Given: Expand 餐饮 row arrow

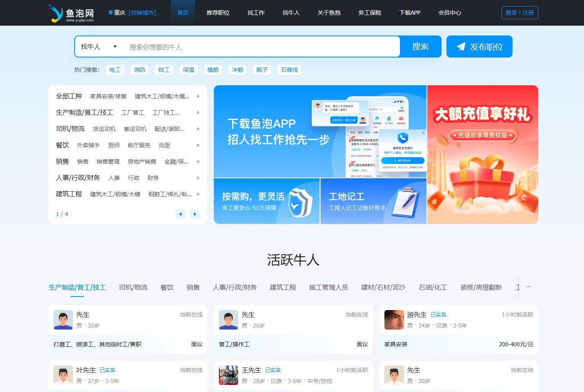Looking at the screenshot, I should tap(198, 145).
